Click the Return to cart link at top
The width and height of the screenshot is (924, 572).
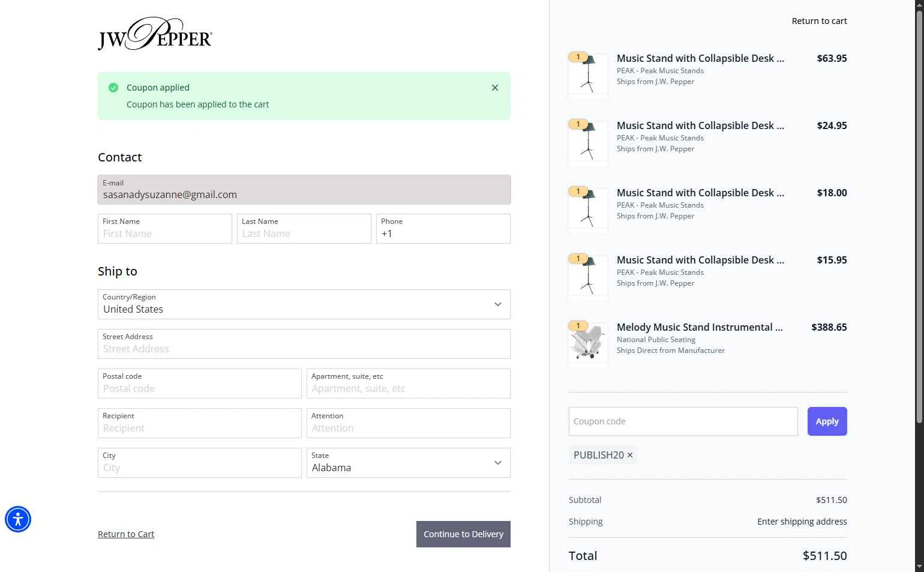click(x=819, y=21)
